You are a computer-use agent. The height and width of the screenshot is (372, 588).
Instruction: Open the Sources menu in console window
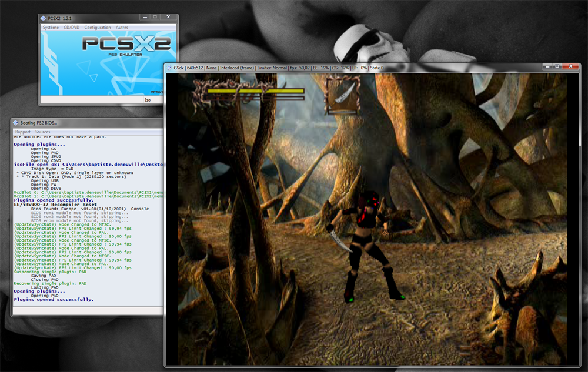[x=42, y=132]
